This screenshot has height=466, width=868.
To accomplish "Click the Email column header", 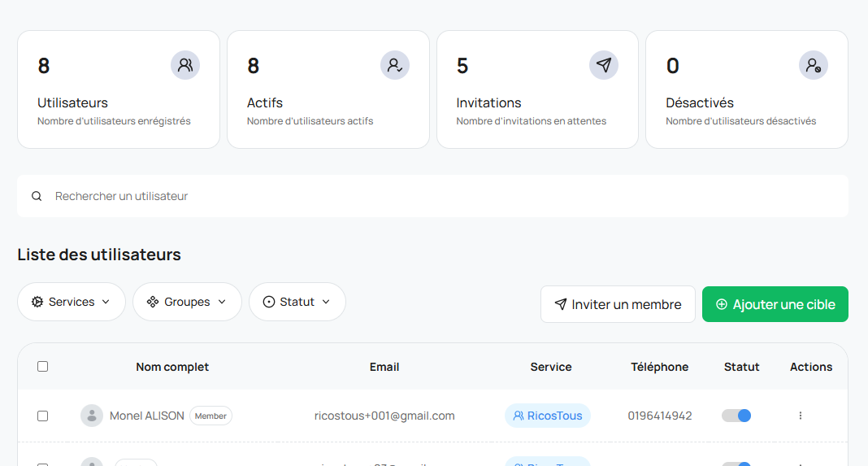I will click(x=384, y=367).
